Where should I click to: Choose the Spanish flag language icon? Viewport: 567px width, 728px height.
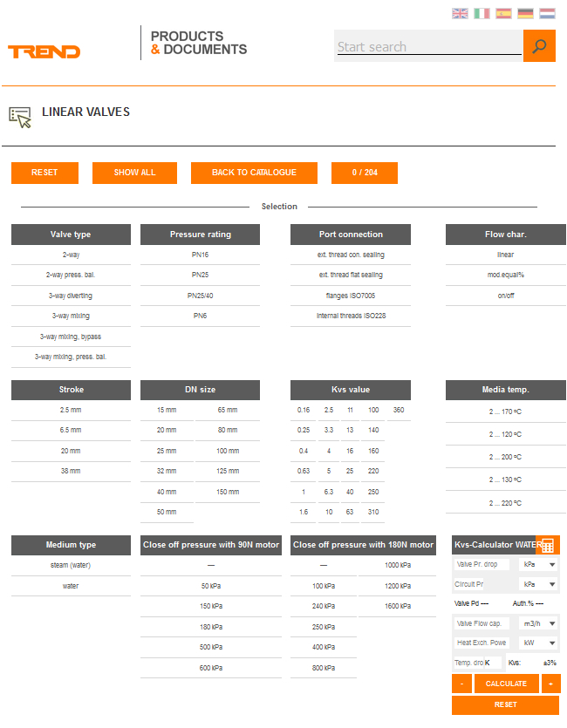coord(503,13)
